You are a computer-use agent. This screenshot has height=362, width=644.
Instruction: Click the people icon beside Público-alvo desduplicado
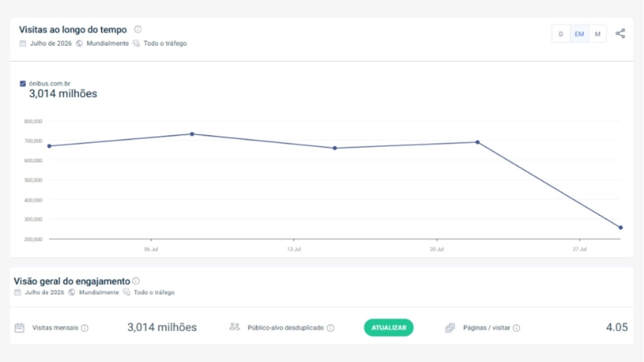point(235,327)
